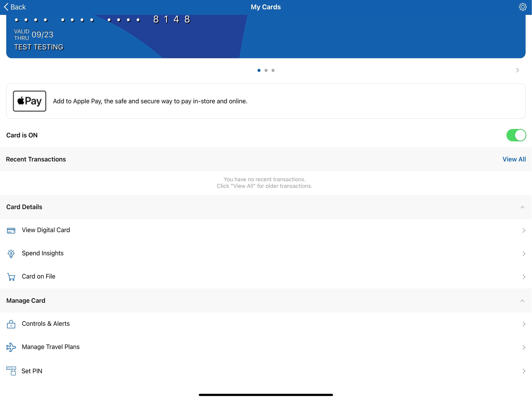Select Add to Apple Pay text
The image size is (532, 399).
point(150,101)
